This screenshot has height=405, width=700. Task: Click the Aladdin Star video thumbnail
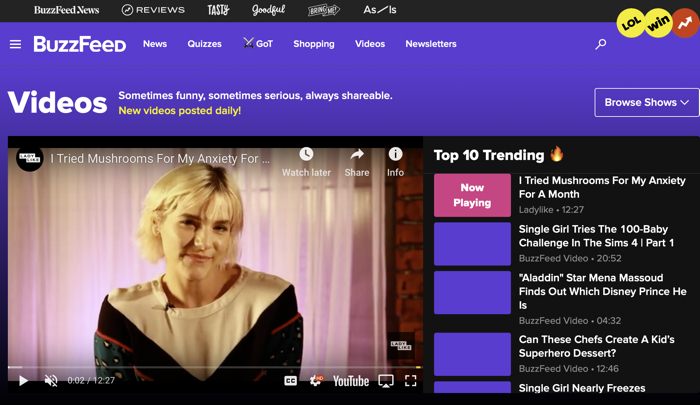tap(472, 292)
